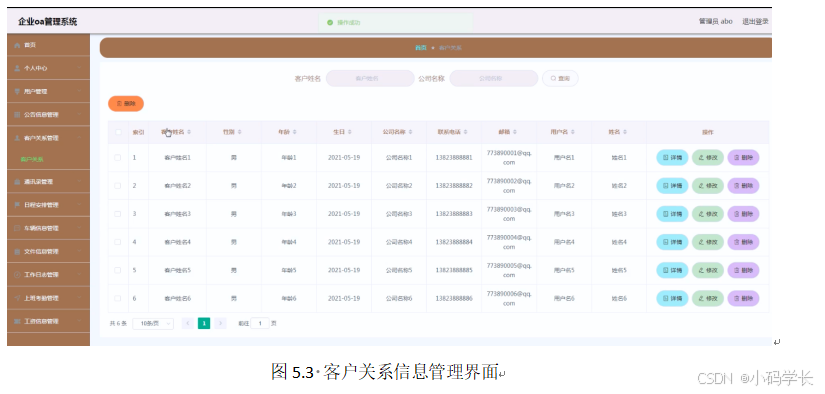Click the page jump number input

pyautogui.click(x=260, y=324)
